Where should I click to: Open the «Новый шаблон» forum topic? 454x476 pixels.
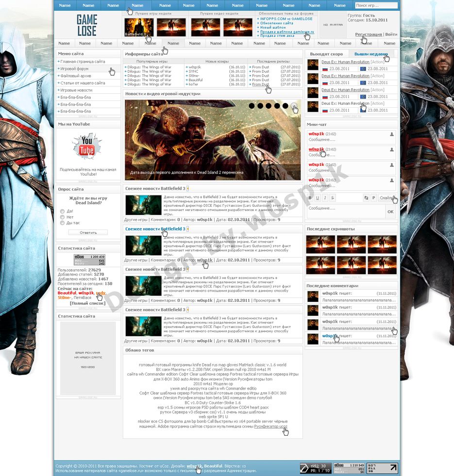273,27
